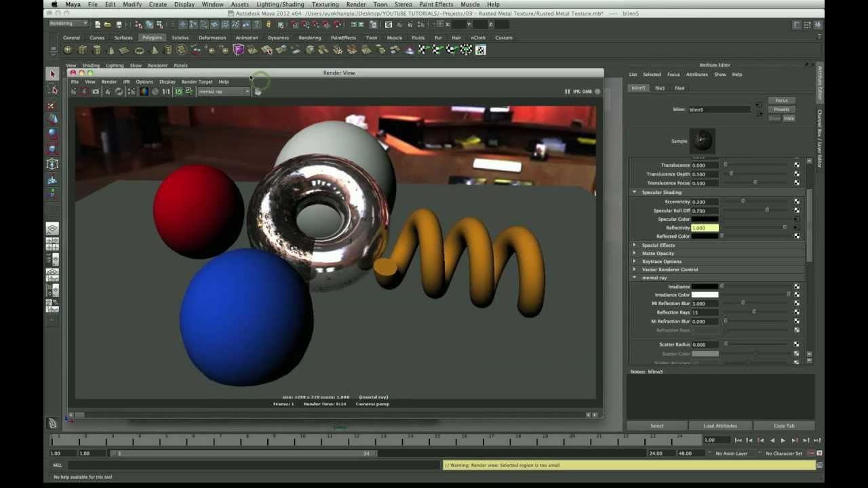Choose the single pane layout icon
This screenshot has width=868, height=488.
[x=52, y=228]
